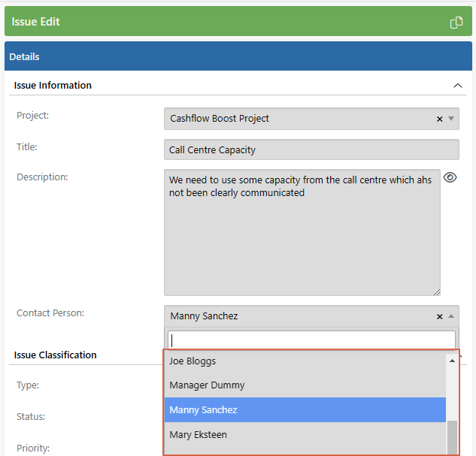This screenshot has height=456, width=476.
Task: Clear the Manny Sanchez contact selection
Action: pyautogui.click(x=439, y=316)
